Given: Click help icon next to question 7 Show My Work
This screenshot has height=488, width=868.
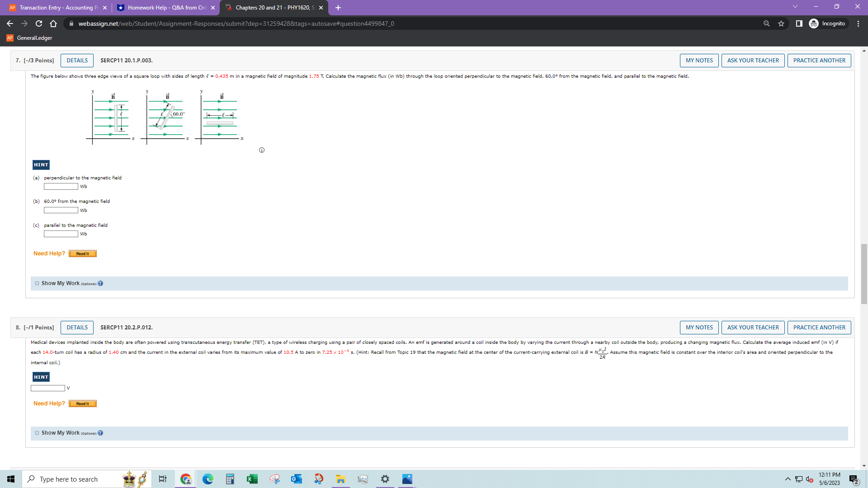Looking at the screenshot, I should tap(100, 283).
